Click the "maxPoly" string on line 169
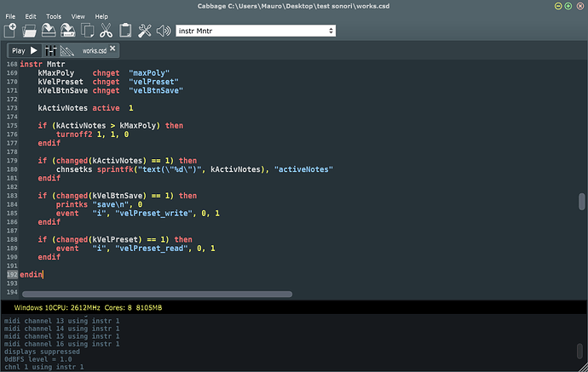The height and width of the screenshot is (372, 588). click(149, 73)
